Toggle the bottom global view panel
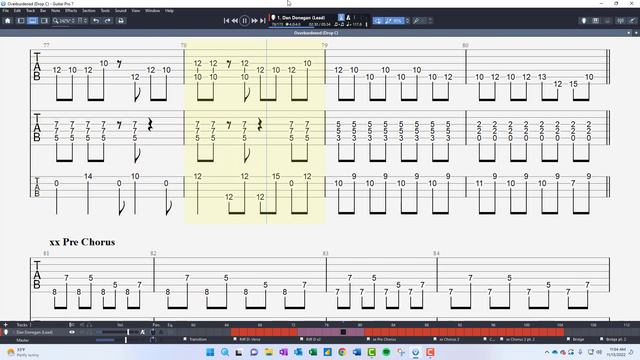The image size is (640, 360). [x=33, y=20]
